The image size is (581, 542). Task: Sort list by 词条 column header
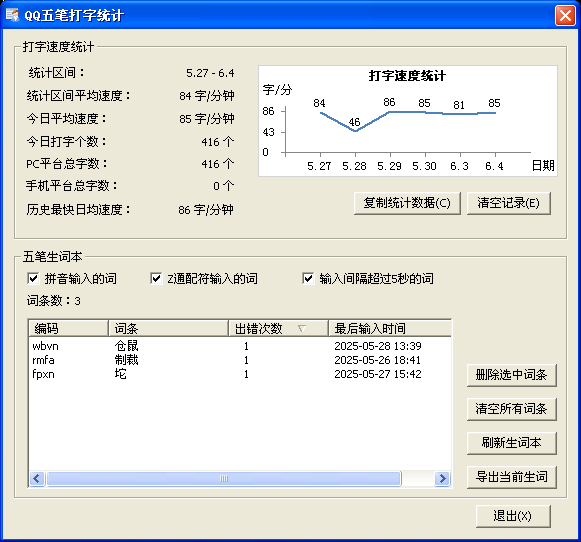(168, 328)
